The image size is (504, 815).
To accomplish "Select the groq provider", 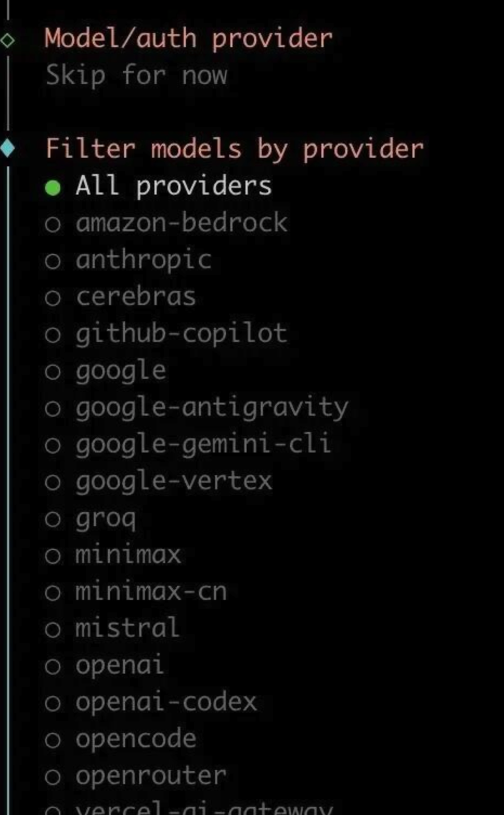I will coord(106,519).
